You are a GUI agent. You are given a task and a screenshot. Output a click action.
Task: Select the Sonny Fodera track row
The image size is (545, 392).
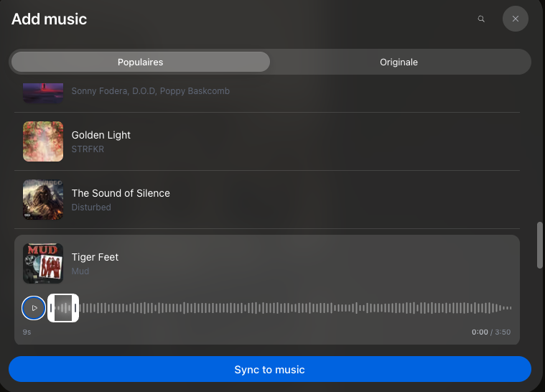point(267,91)
